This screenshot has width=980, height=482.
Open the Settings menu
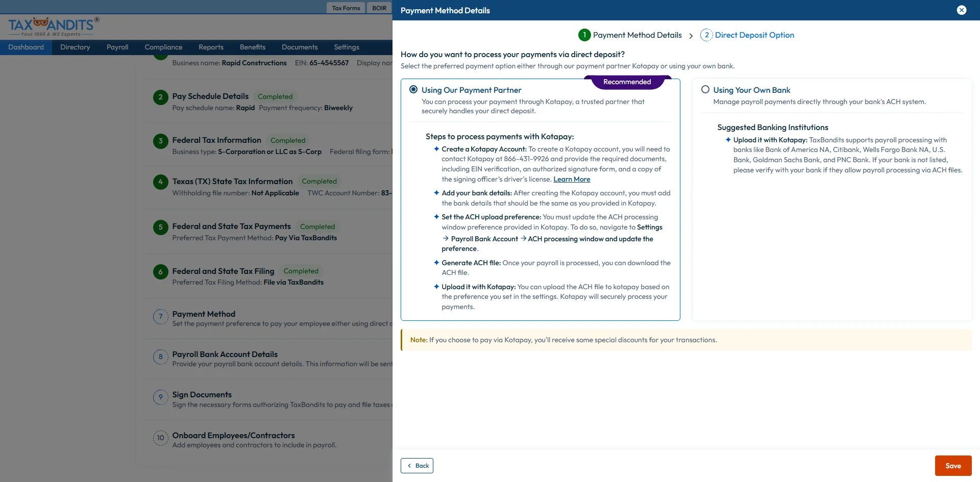tap(347, 47)
